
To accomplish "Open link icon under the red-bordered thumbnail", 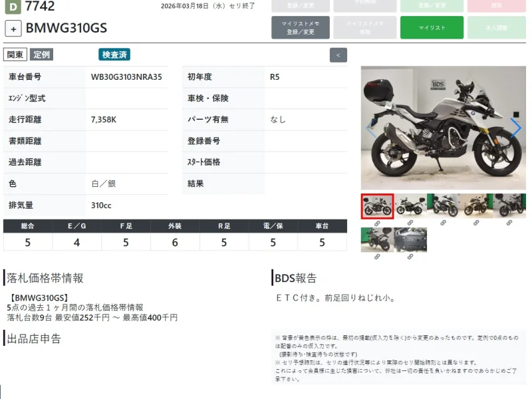I will (x=377, y=223).
